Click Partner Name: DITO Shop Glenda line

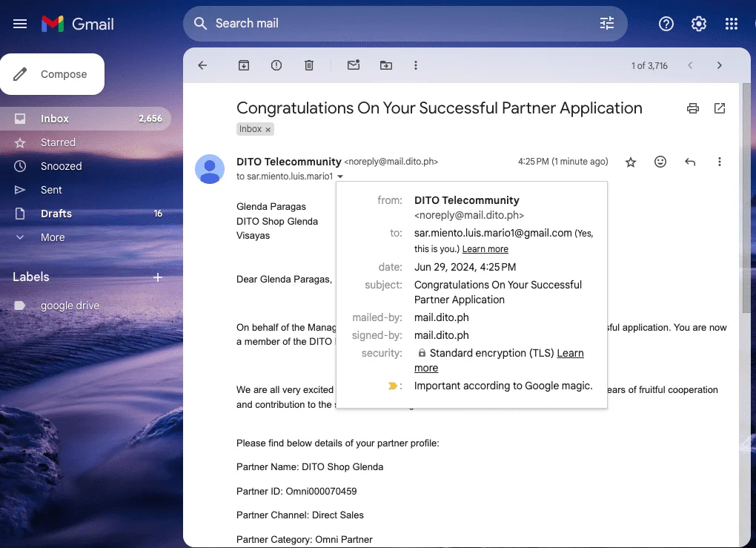click(310, 467)
